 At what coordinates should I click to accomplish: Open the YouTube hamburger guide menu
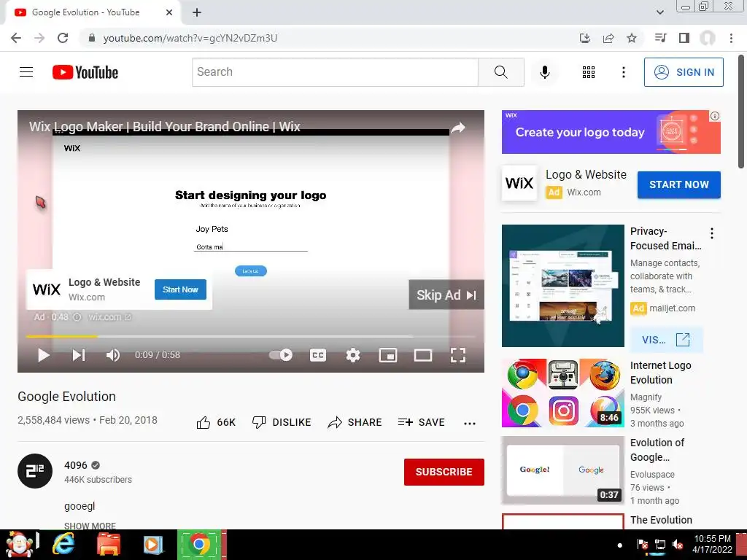pos(26,72)
